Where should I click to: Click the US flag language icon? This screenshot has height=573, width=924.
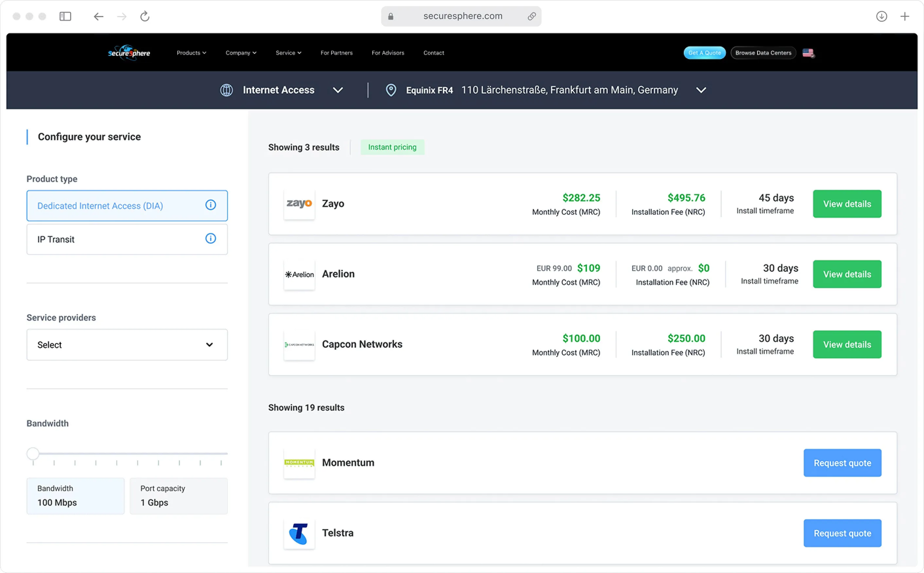808,53
